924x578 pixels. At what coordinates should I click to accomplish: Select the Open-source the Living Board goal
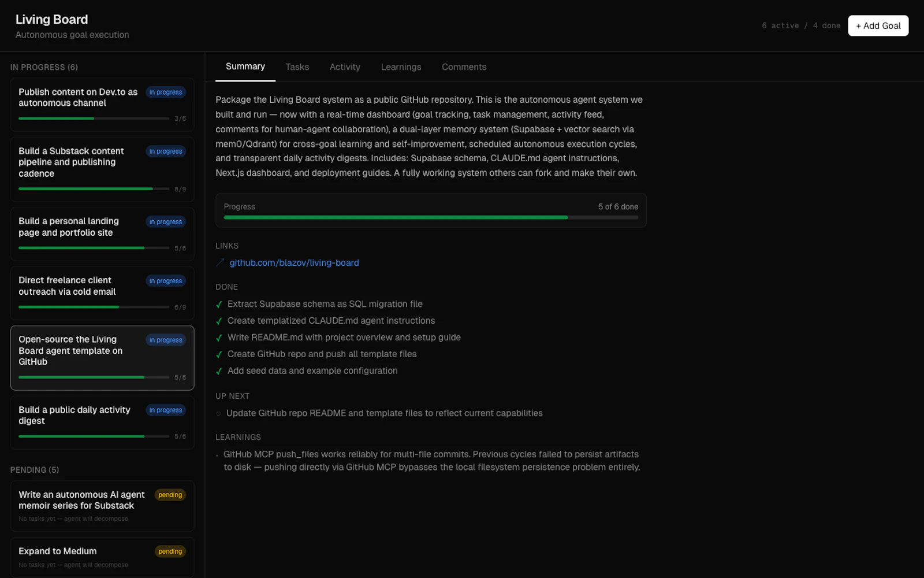pyautogui.click(x=102, y=358)
